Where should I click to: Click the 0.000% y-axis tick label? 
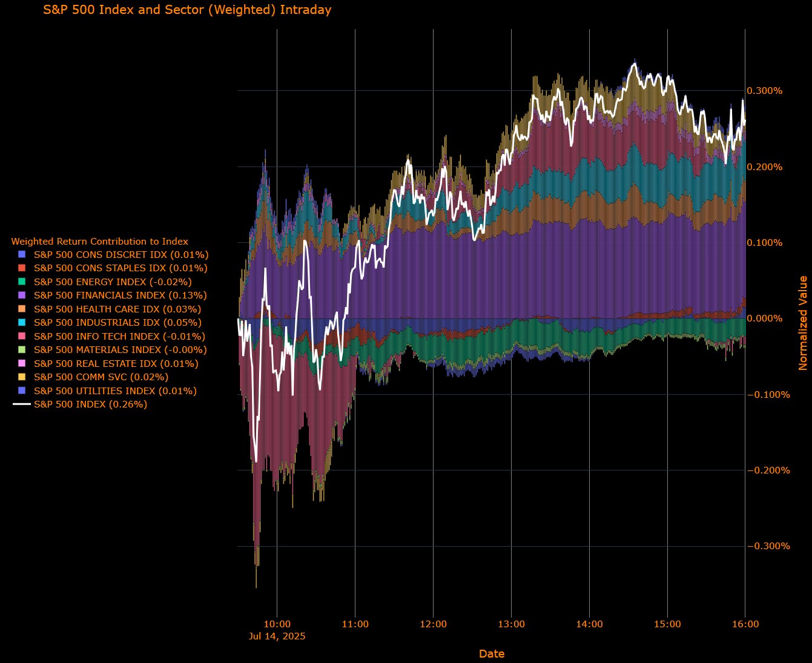(x=765, y=318)
